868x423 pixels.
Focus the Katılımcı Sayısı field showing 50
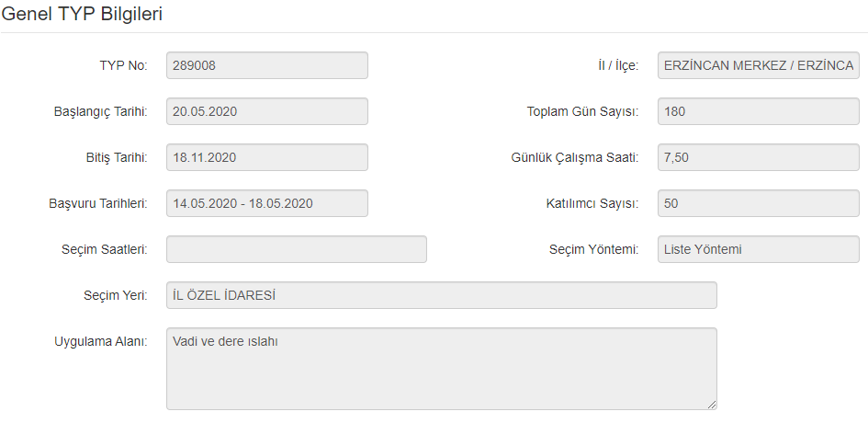coord(758,203)
